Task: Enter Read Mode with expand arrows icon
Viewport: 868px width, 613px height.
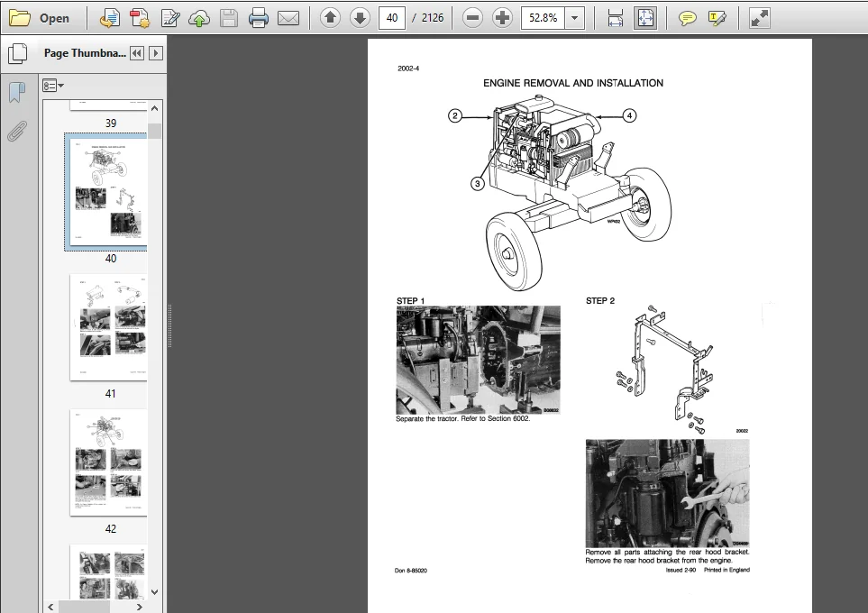Action: click(760, 18)
